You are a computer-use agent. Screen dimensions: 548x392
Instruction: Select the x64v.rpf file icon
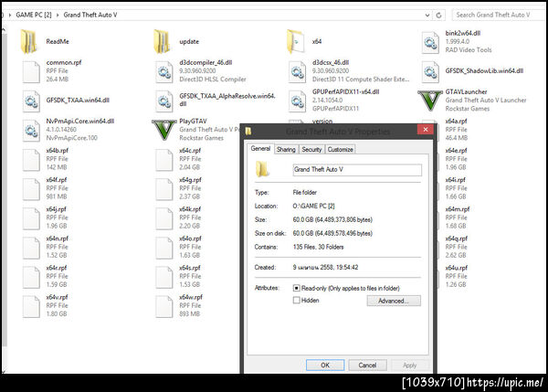click(31, 306)
